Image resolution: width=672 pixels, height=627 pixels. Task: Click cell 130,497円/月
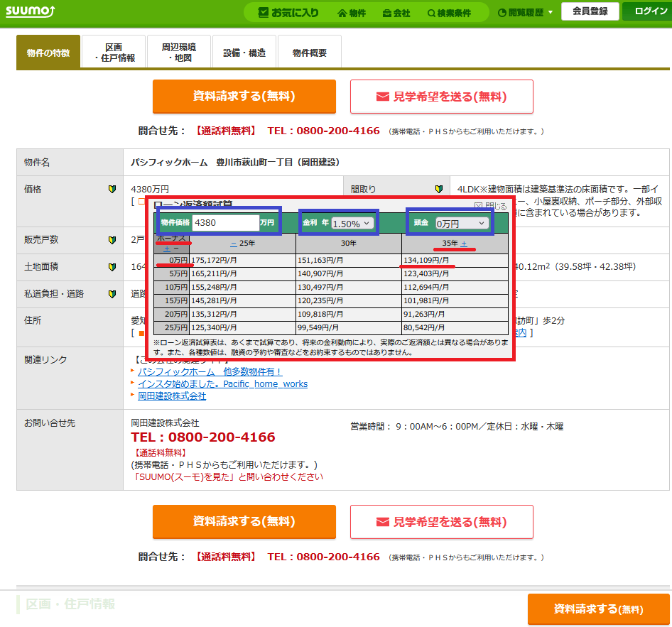(348, 287)
